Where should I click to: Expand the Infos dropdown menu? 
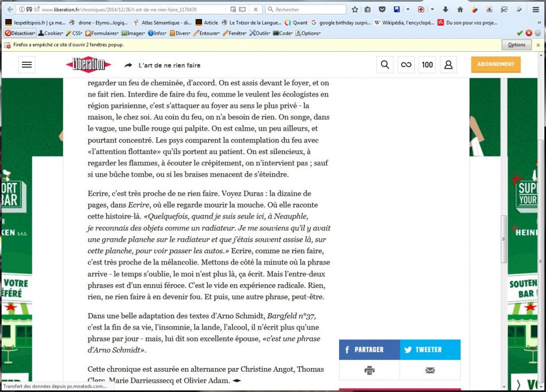click(157, 33)
